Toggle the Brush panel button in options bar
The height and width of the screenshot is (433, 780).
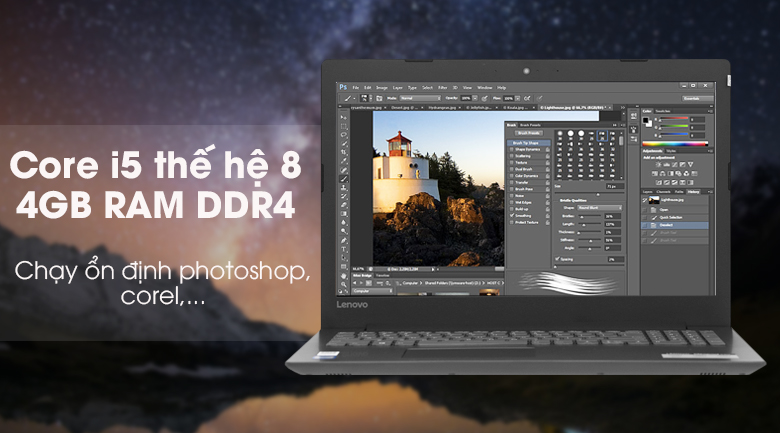point(379,98)
